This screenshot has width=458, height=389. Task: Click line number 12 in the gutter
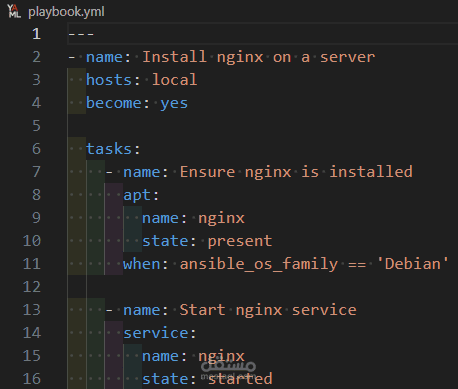point(32,287)
